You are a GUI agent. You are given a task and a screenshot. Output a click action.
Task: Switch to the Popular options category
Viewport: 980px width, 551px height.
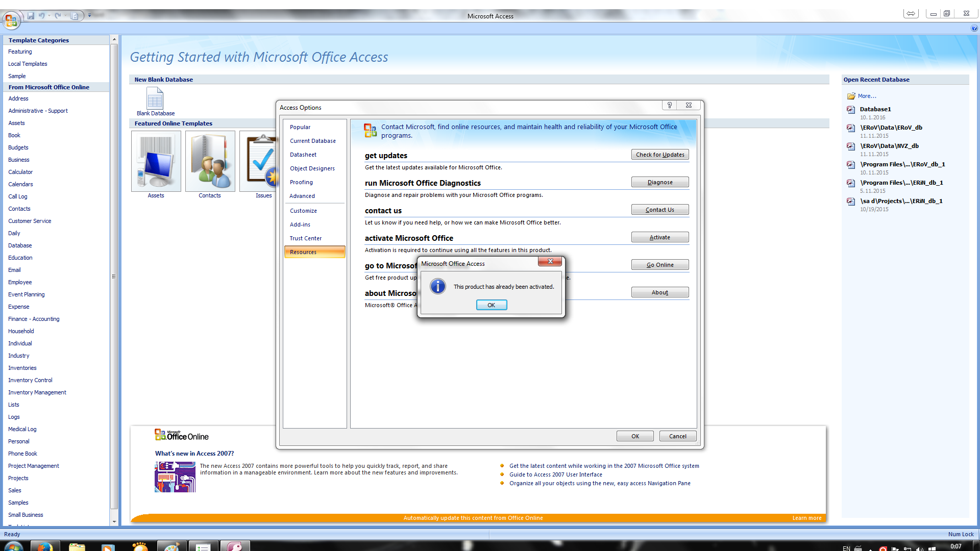coord(300,127)
